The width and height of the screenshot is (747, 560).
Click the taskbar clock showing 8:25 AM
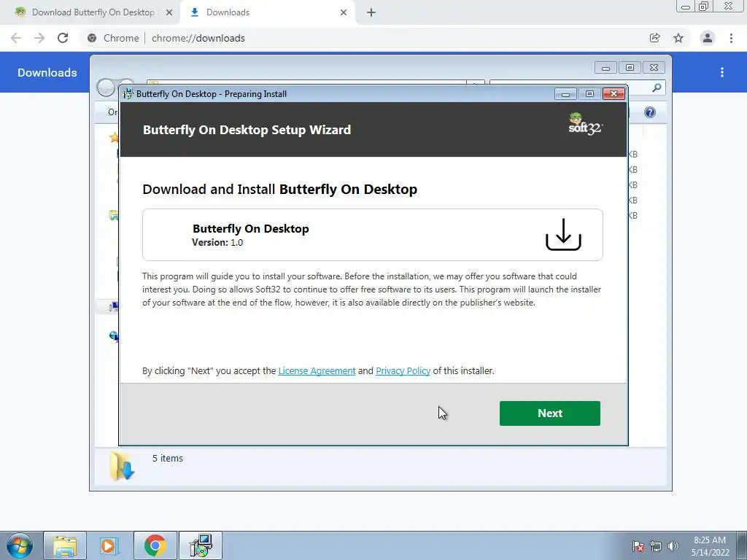point(710,546)
